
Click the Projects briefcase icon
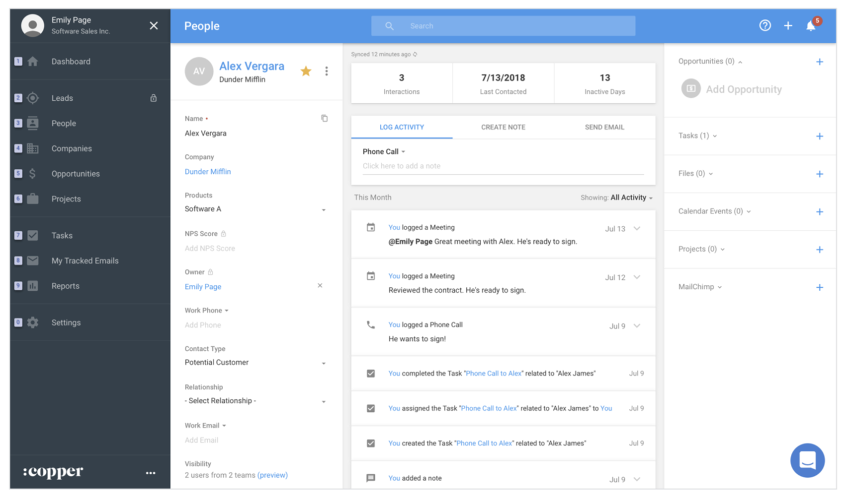33,199
